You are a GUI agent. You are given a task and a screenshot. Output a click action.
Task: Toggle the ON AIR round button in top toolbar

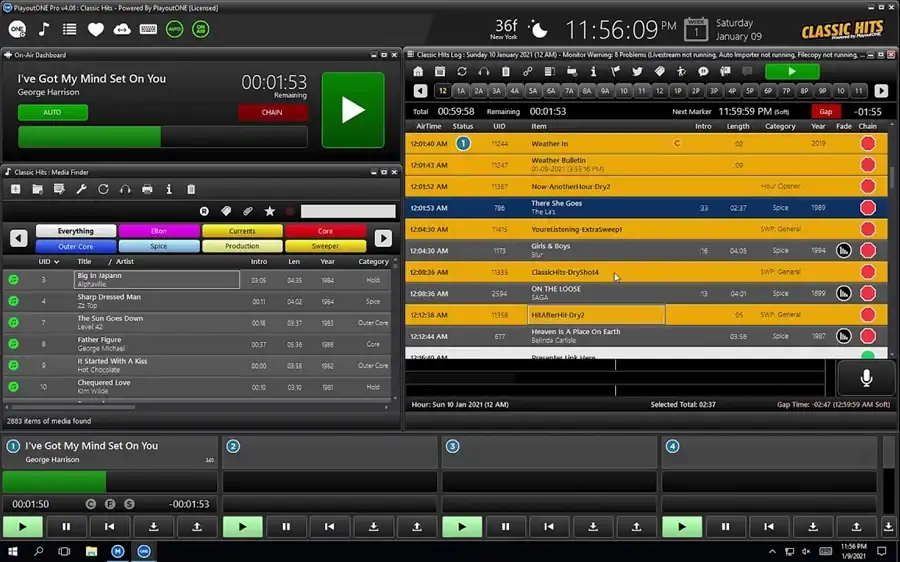tap(201, 29)
